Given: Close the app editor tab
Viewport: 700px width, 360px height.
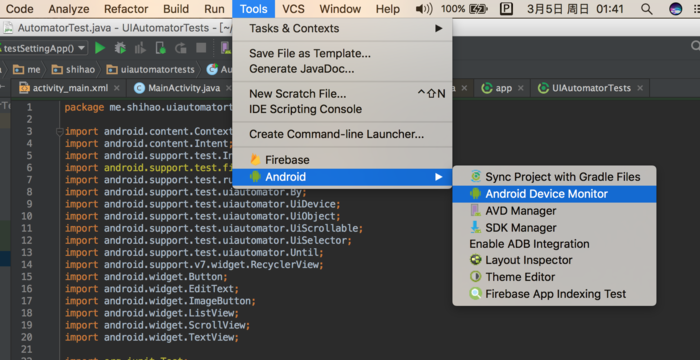Looking at the screenshot, I should tap(521, 88).
